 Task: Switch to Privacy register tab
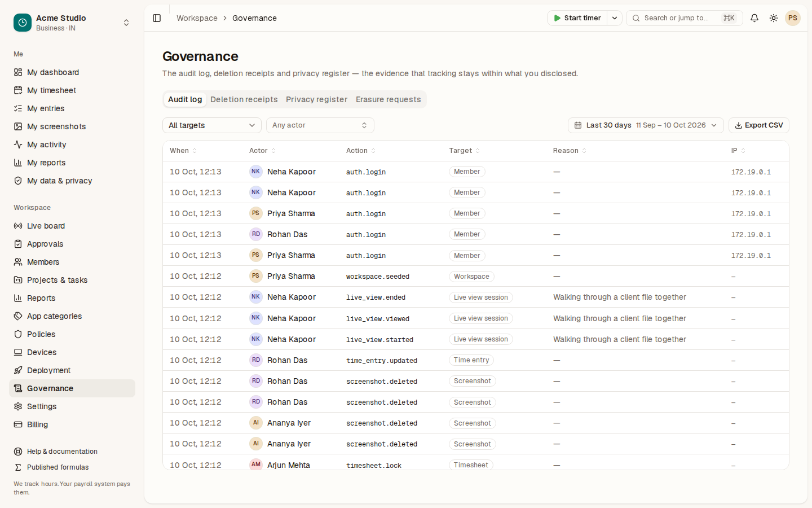point(317,99)
